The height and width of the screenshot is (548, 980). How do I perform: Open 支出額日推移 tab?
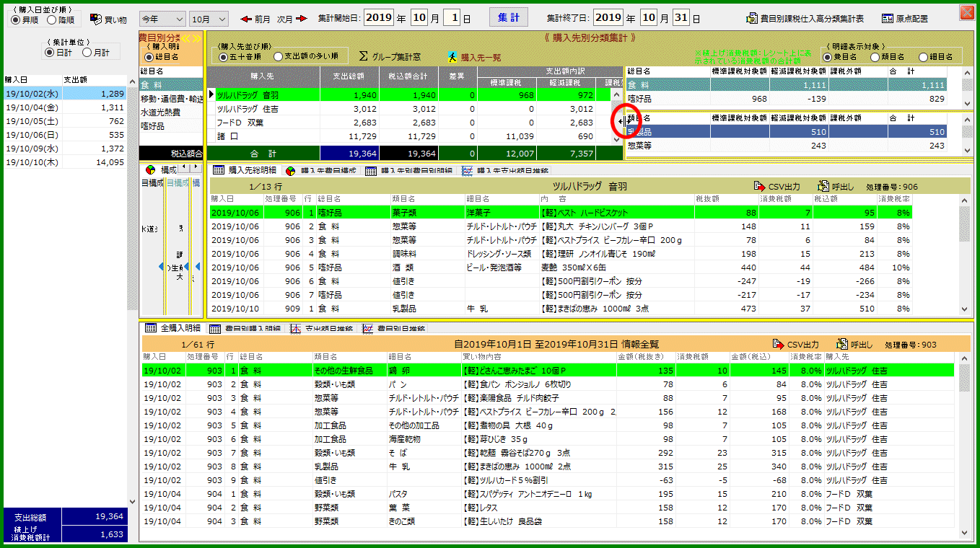[x=321, y=328]
